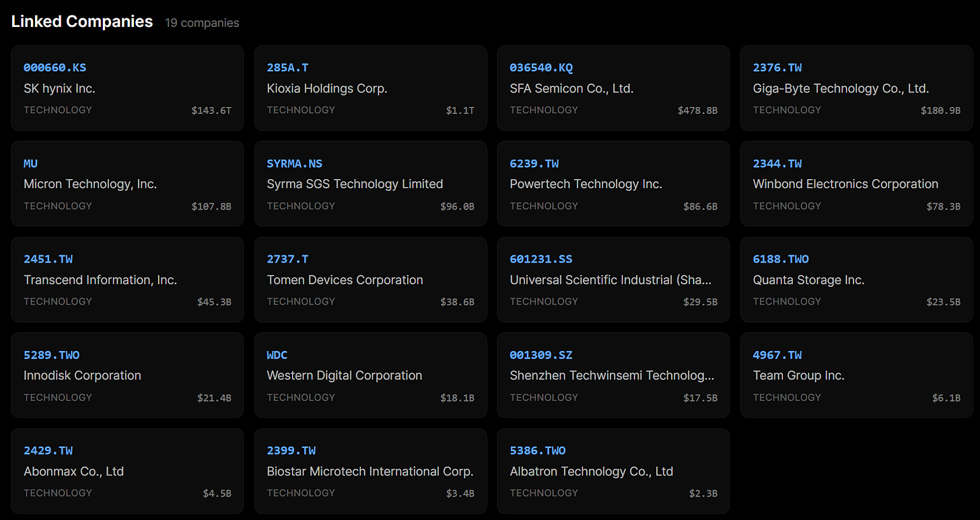
Task: Click the 19 companies count label
Action: click(202, 23)
